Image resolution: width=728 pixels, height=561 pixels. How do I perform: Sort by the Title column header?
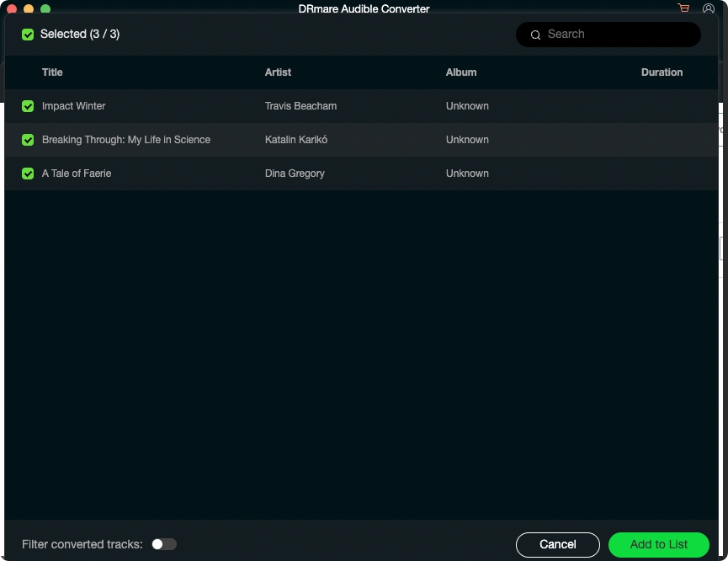pos(52,72)
